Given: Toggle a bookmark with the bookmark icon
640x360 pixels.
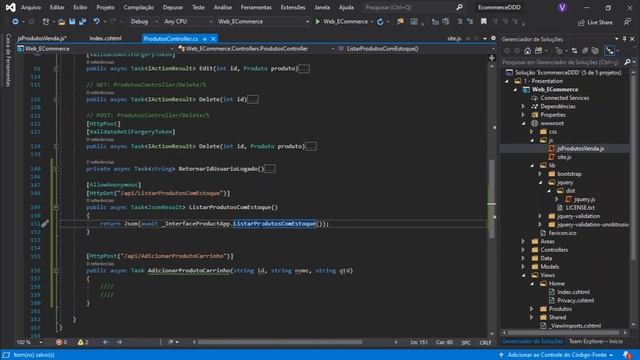Looking at the screenshot, I should 484,22.
